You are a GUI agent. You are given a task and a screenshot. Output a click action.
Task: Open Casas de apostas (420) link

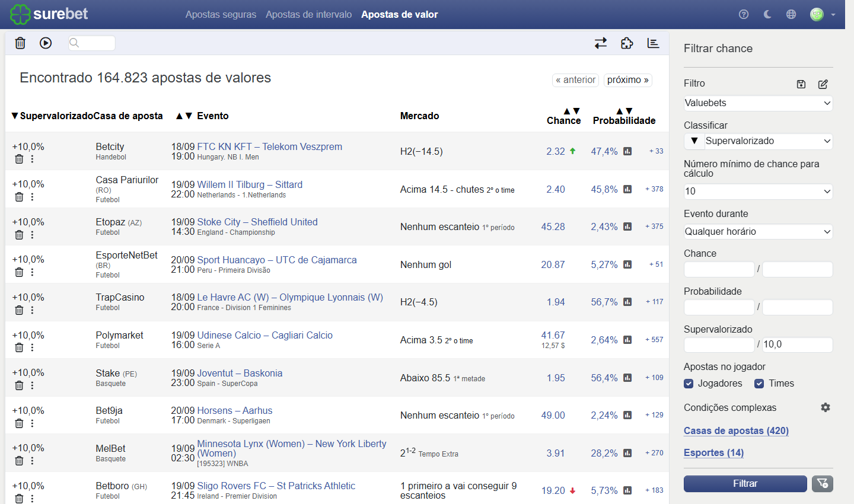click(736, 430)
